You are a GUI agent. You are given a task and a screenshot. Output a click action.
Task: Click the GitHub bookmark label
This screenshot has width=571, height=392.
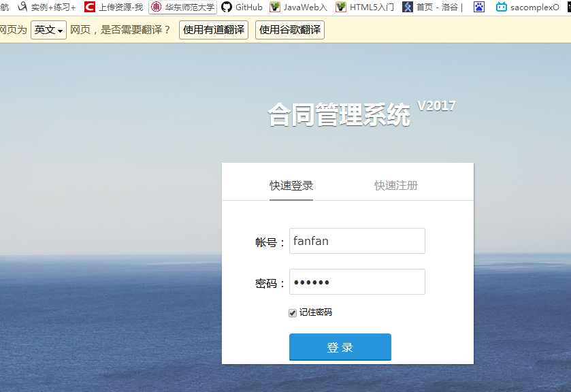249,7
